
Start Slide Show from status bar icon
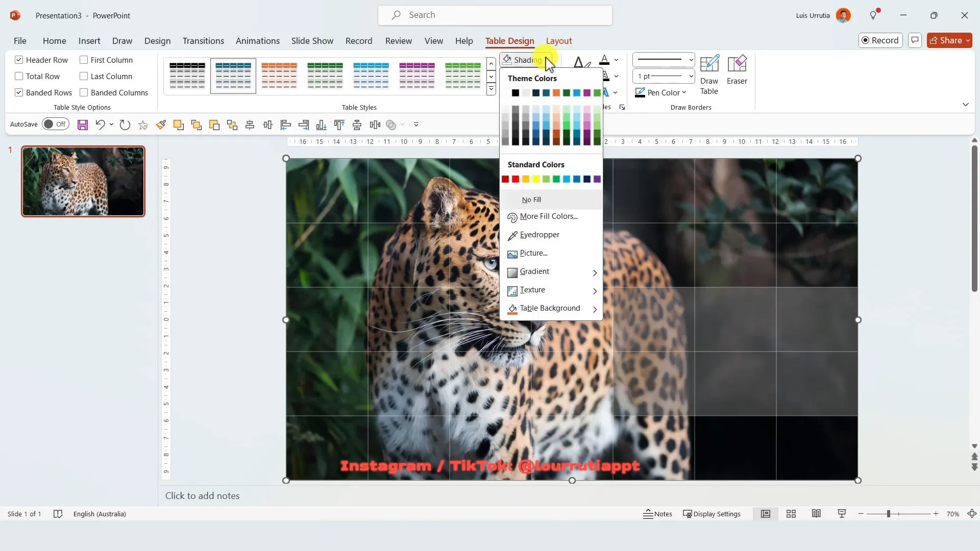(x=842, y=514)
